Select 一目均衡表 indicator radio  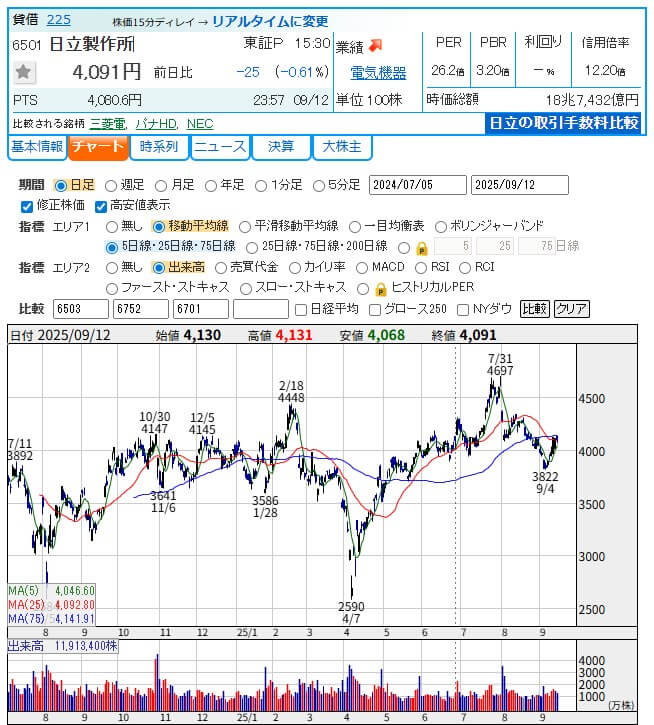355,227
